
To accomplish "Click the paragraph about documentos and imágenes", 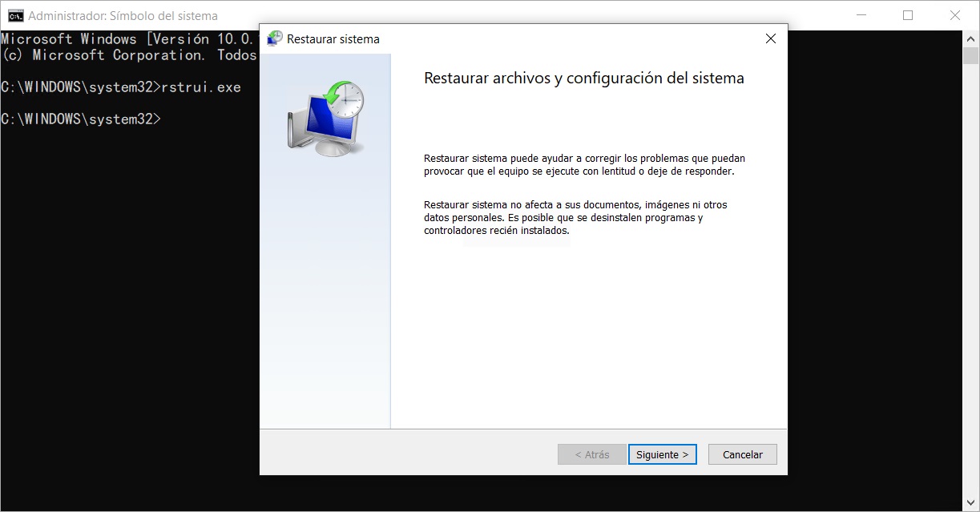I will [x=575, y=217].
